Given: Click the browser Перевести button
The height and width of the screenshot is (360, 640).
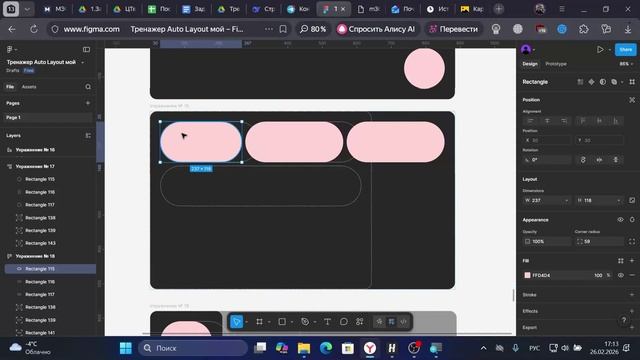Looking at the screenshot, I should click(x=453, y=29).
